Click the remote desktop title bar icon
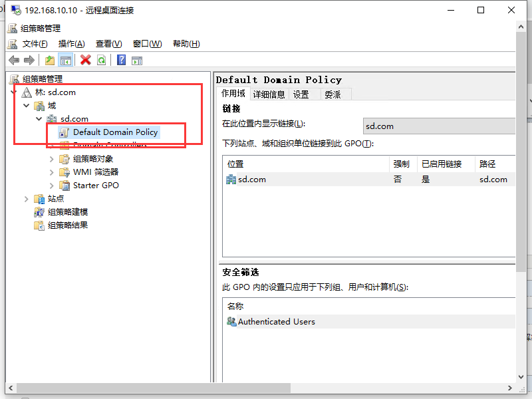This screenshot has width=532, height=399. (15, 10)
